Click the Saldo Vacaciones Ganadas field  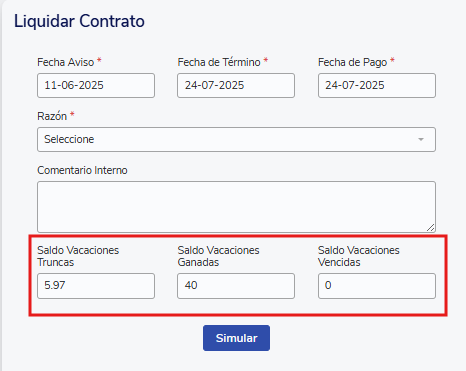coord(236,286)
